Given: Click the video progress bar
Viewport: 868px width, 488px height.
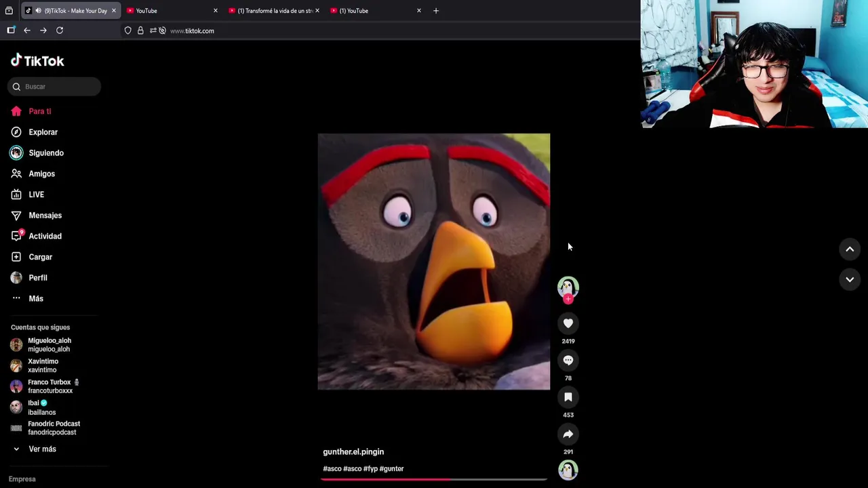Looking at the screenshot, I should pos(434,479).
